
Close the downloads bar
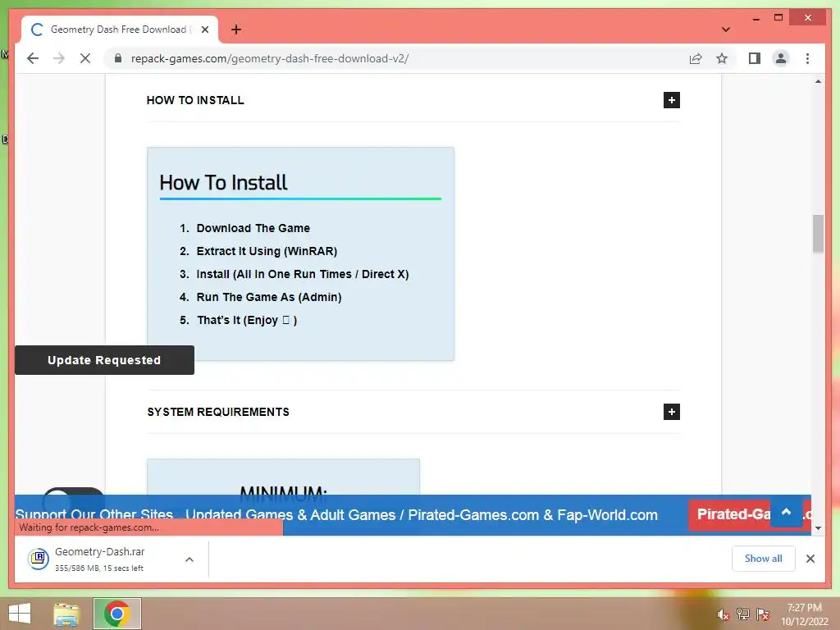click(810, 559)
